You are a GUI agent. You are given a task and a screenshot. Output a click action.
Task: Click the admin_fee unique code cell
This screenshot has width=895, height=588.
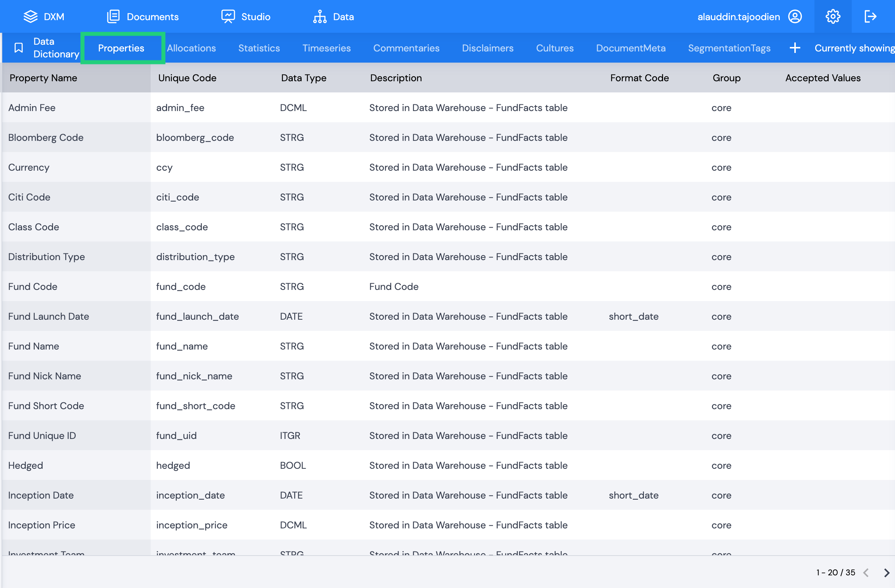pos(180,108)
